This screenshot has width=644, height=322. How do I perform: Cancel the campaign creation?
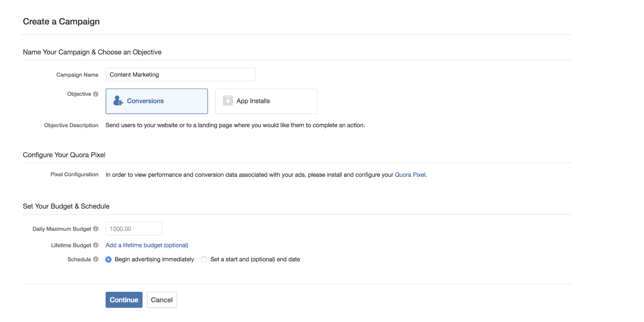(162, 300)
